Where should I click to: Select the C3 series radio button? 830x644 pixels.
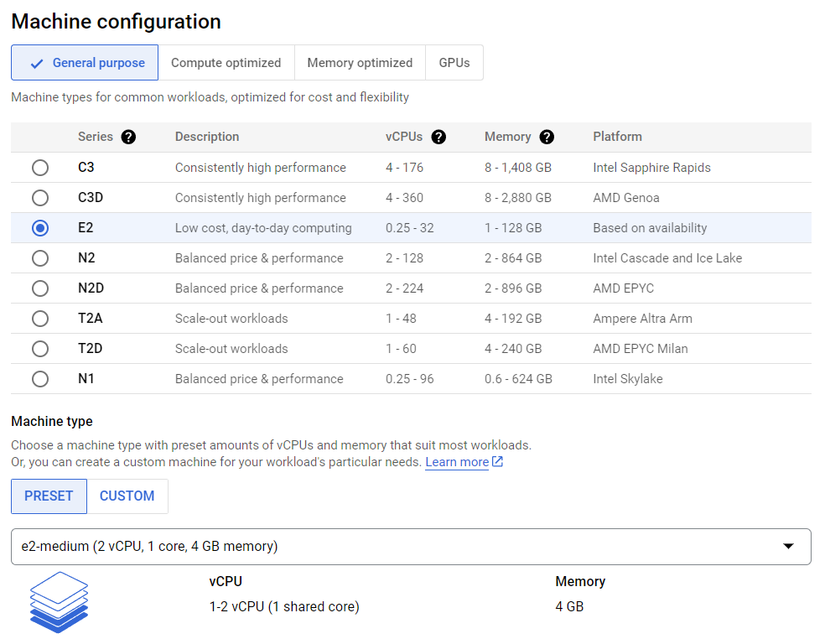pyautogui.click(x=40, y=168)
